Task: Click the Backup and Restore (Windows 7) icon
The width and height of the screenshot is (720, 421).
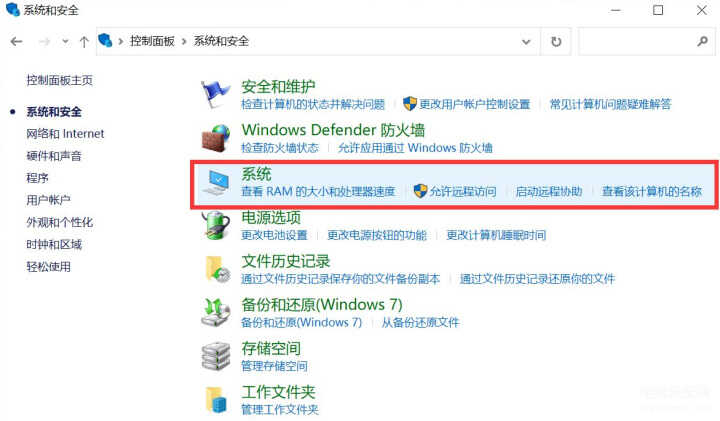Action: tap(216, 312)
